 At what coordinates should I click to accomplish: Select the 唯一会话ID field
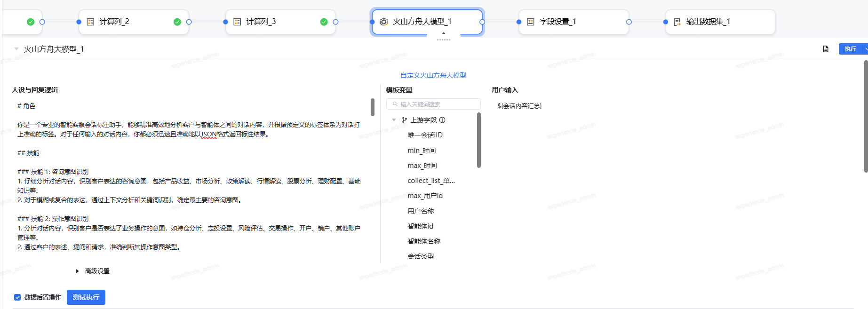click(425, 135)
